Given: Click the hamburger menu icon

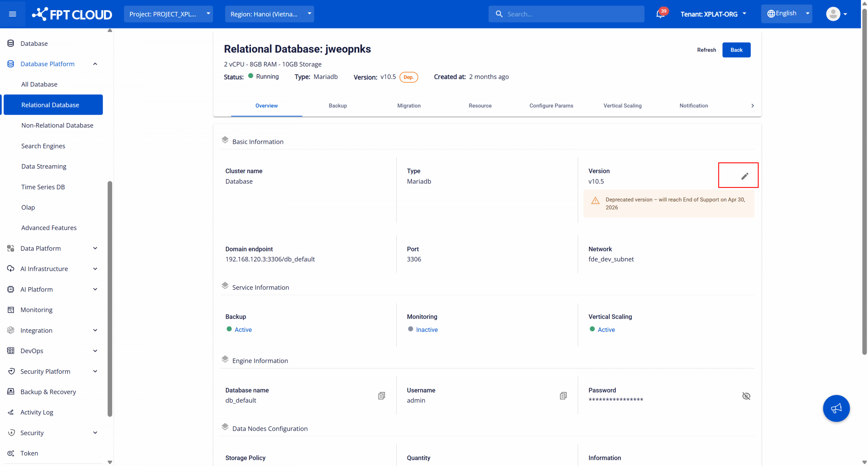Looking at the screenshot, I should pyautogui.click(x=13, y=14).
